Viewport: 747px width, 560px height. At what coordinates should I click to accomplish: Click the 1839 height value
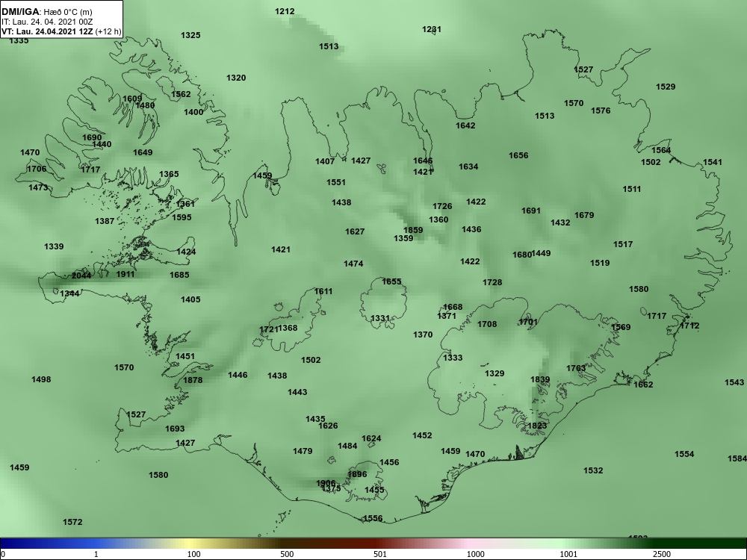click(540, 379)
